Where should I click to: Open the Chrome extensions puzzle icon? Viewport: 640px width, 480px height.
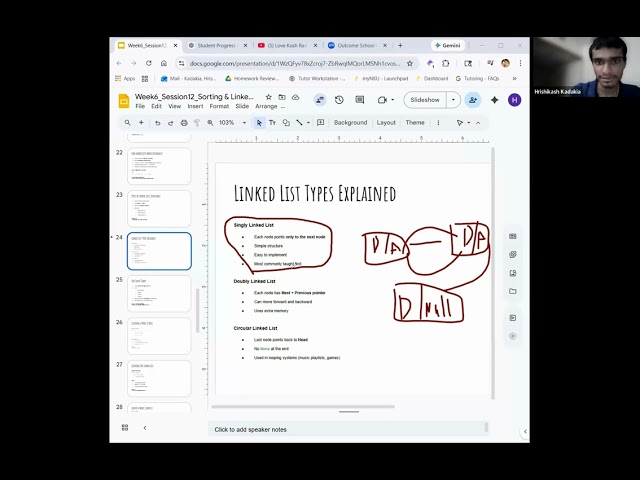point(446,63)
